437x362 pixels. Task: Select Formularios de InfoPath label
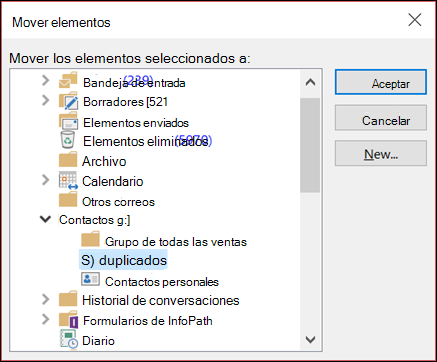pyautogui.click(x=148, y=321)
